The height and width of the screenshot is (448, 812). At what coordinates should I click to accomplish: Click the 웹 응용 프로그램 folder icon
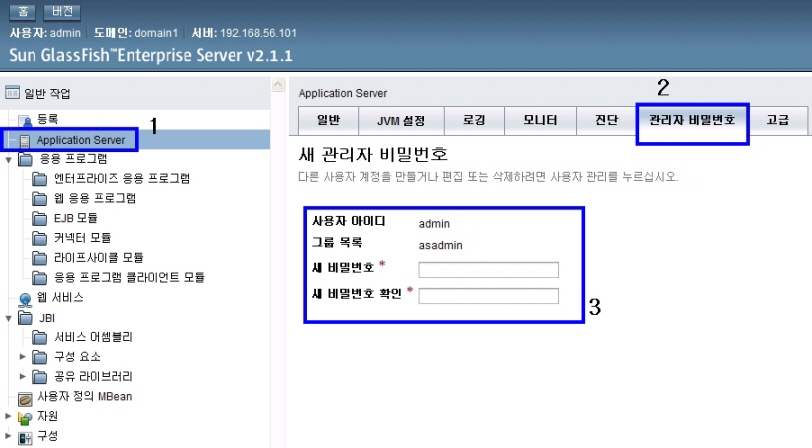click(x=39, y=198)
